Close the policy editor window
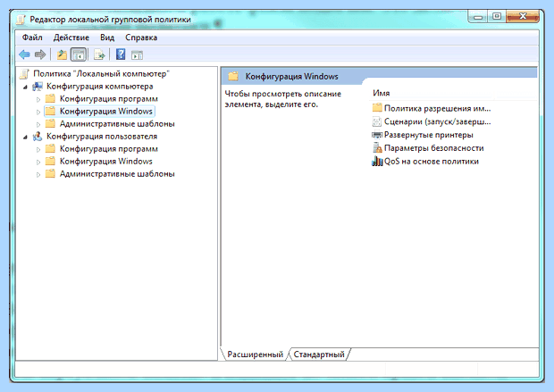Screen dimensions: 554x392 pos(523,17)
